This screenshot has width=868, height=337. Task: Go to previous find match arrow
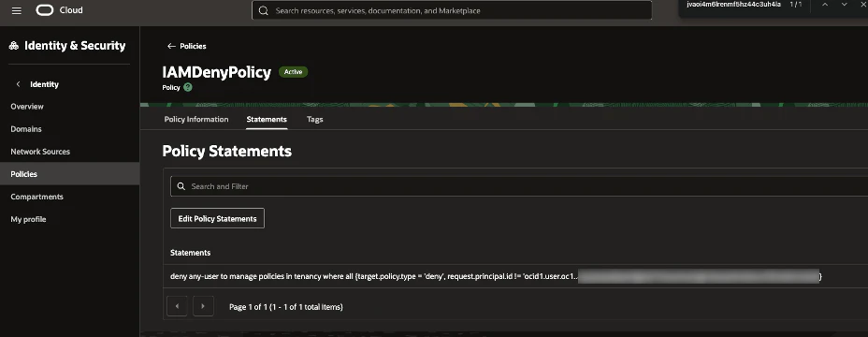coord(825,5)
